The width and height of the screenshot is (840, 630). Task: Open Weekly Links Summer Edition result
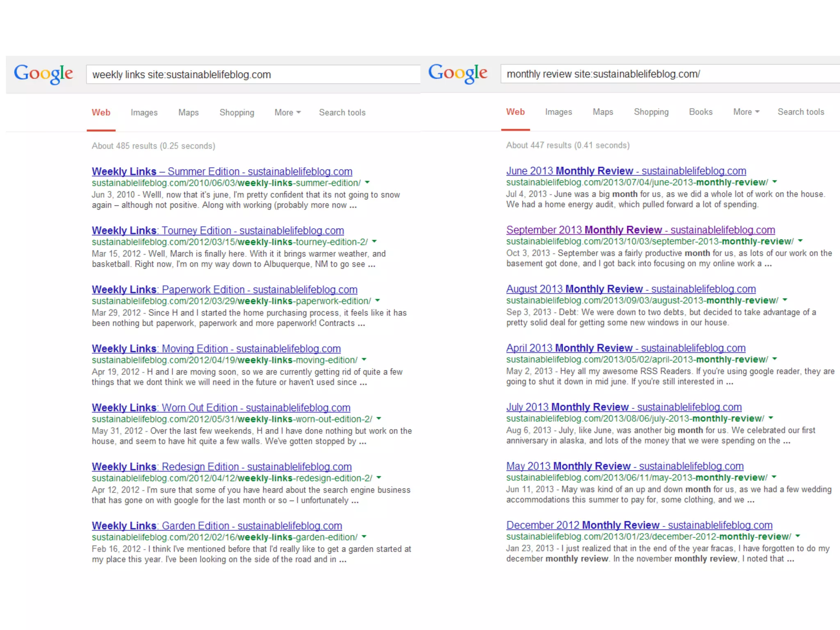[222, 171]
